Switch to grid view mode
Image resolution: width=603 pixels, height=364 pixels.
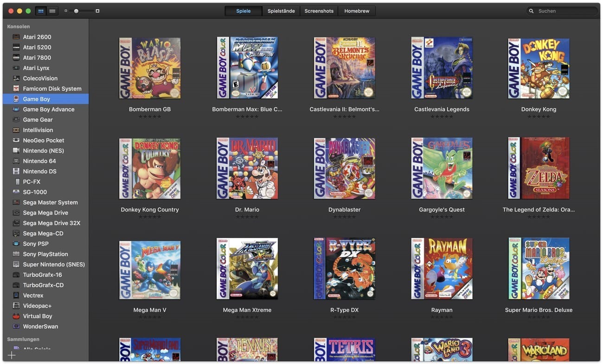coord(41,11)
